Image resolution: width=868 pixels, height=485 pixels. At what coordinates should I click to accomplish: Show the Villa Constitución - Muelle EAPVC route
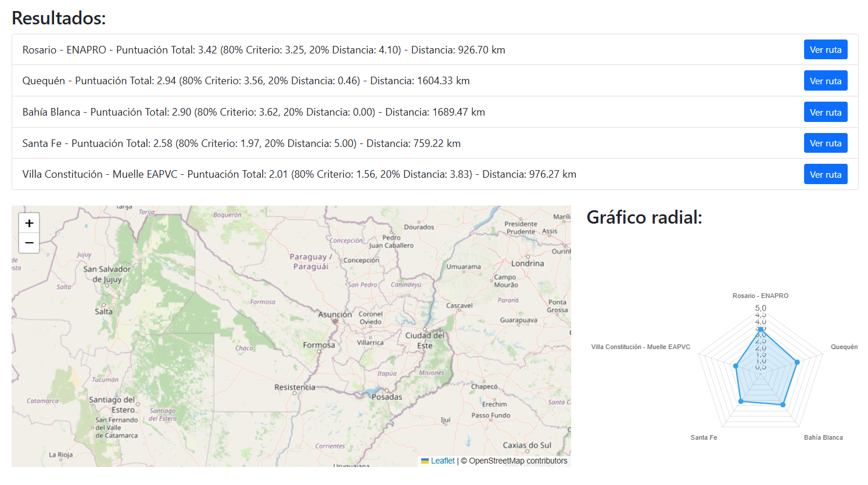pos(825,174)
